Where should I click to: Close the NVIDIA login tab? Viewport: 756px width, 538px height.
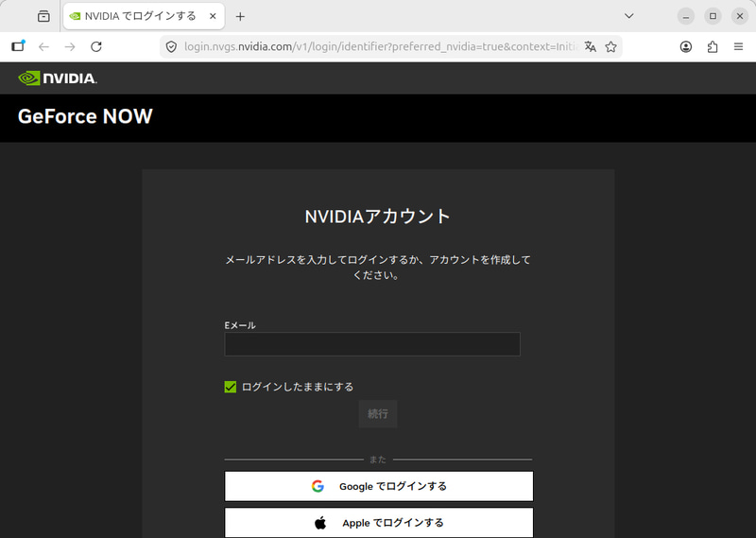coord(213,16)
